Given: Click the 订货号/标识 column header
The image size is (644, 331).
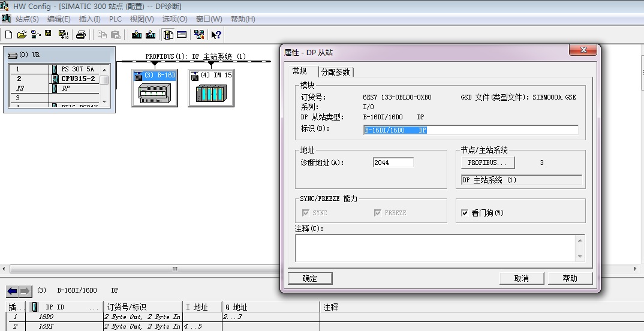Looking at the screenshot, I should point(143,307).
